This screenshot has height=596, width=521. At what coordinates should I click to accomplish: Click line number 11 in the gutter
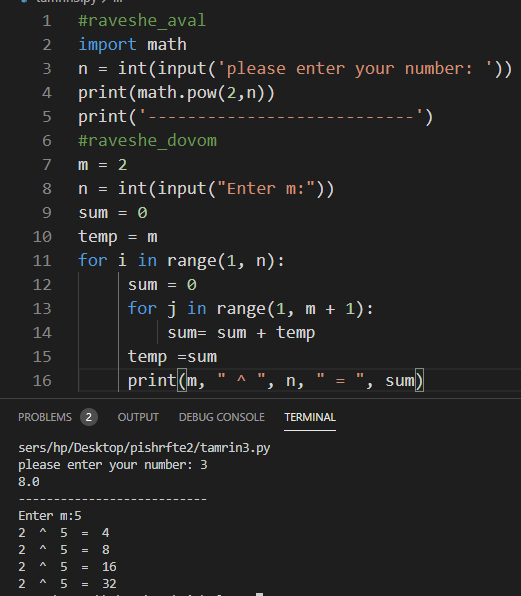coord(42,261)
